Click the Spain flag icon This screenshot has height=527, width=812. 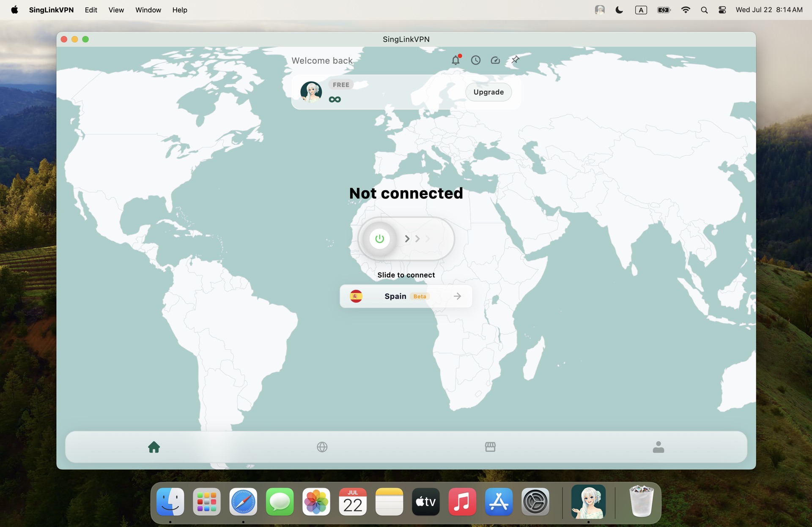click(x=356, y=296)
